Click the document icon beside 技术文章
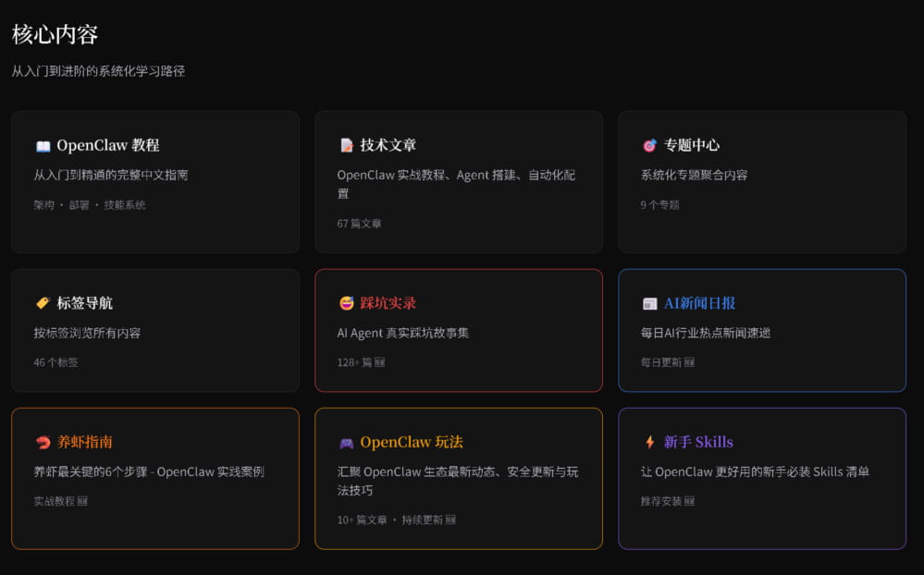The height and width of the screenshot is (575, 924). (x=347, y=145)
